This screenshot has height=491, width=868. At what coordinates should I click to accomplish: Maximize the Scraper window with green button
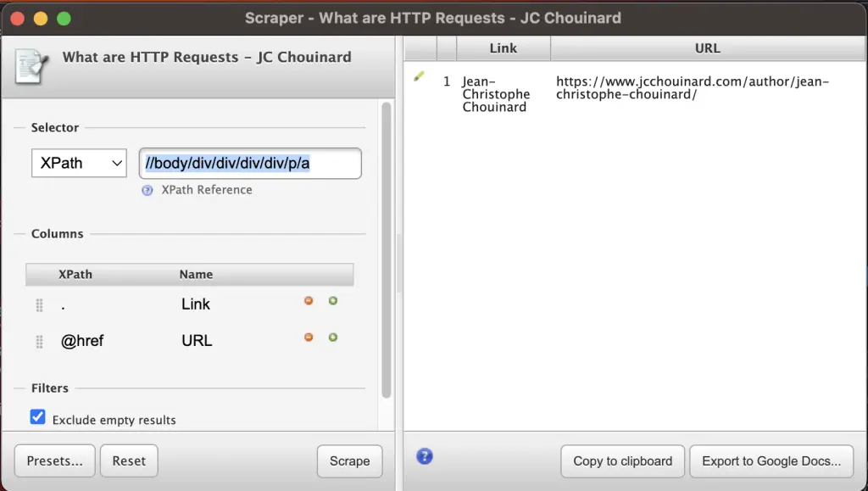tap(64, 19)
